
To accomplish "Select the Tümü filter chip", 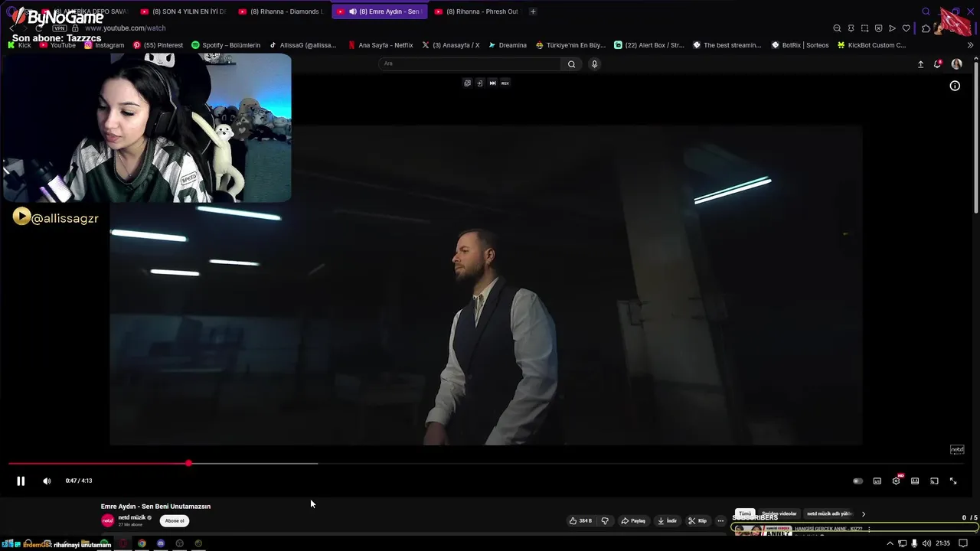I will [745, 514].
